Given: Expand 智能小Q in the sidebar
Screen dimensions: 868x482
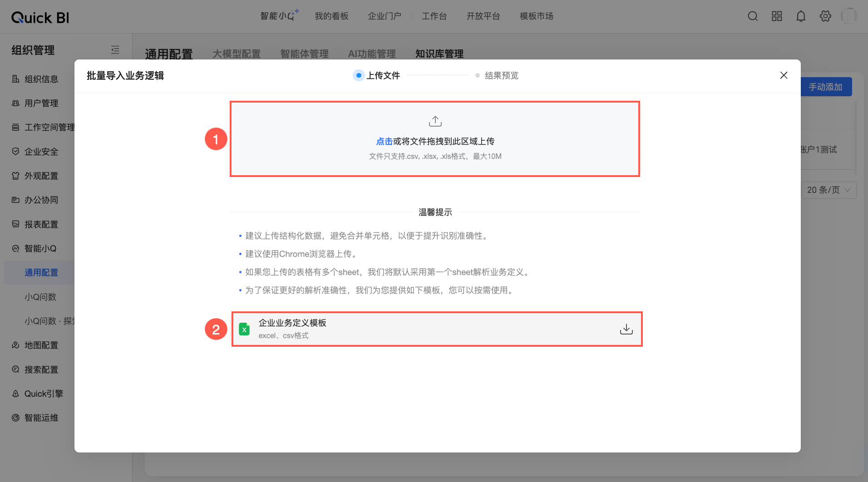Looking at the screenshot, I should 40,248.
